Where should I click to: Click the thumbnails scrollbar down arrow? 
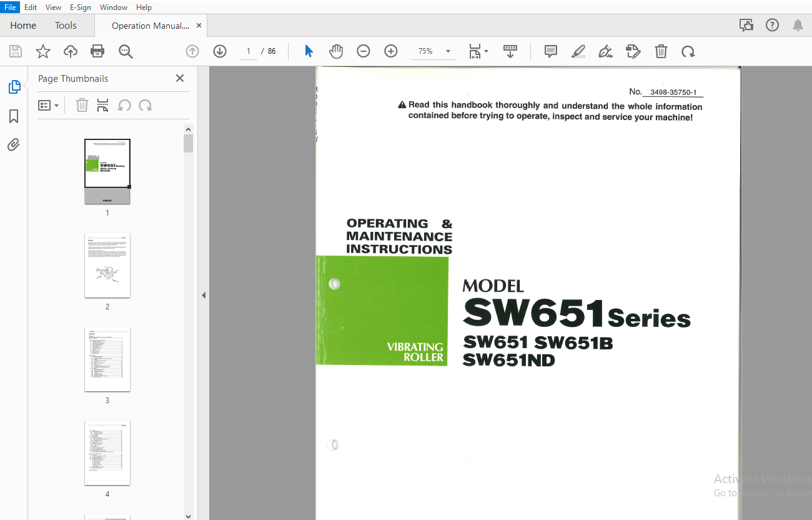coord(189,516)
